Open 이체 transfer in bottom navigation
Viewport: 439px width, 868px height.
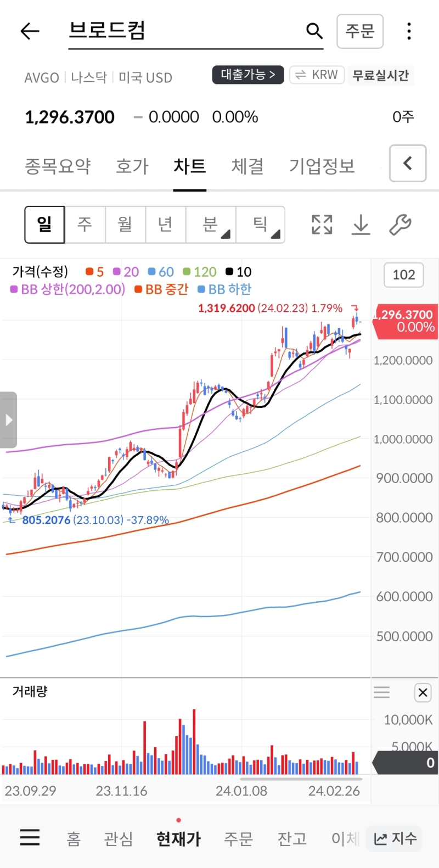coord(345,839)
